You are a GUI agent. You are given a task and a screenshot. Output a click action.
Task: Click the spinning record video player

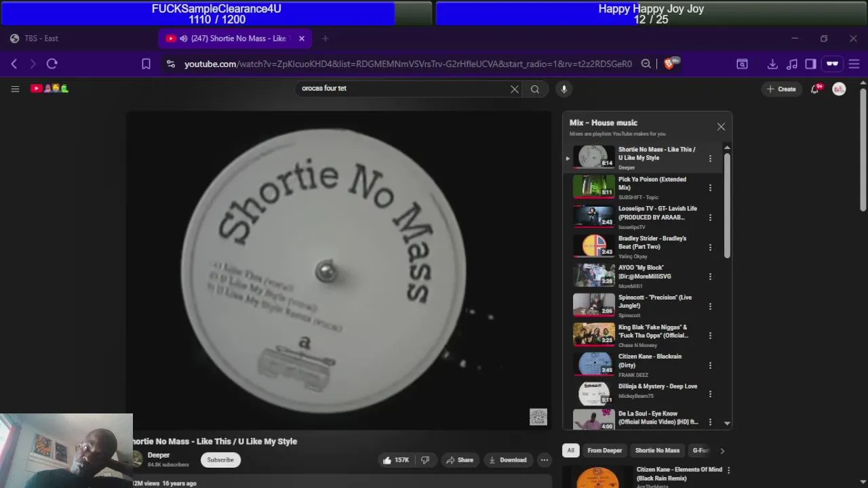tap(339, 270)
